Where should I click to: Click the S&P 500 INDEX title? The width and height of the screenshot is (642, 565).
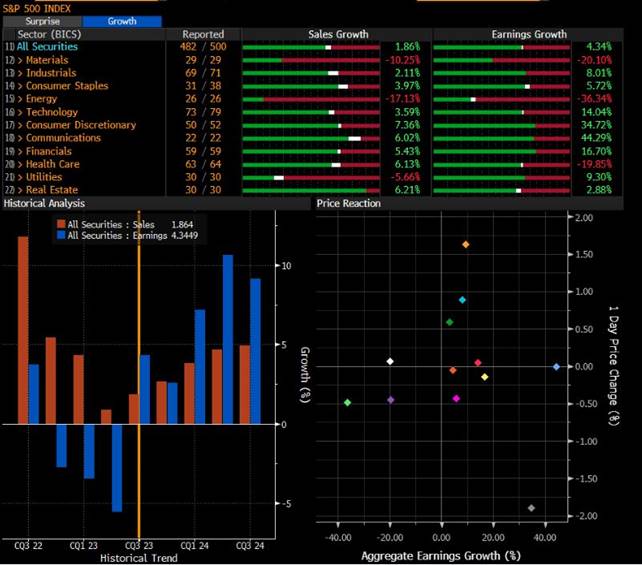pyautogui.click(x=37, y=9)
